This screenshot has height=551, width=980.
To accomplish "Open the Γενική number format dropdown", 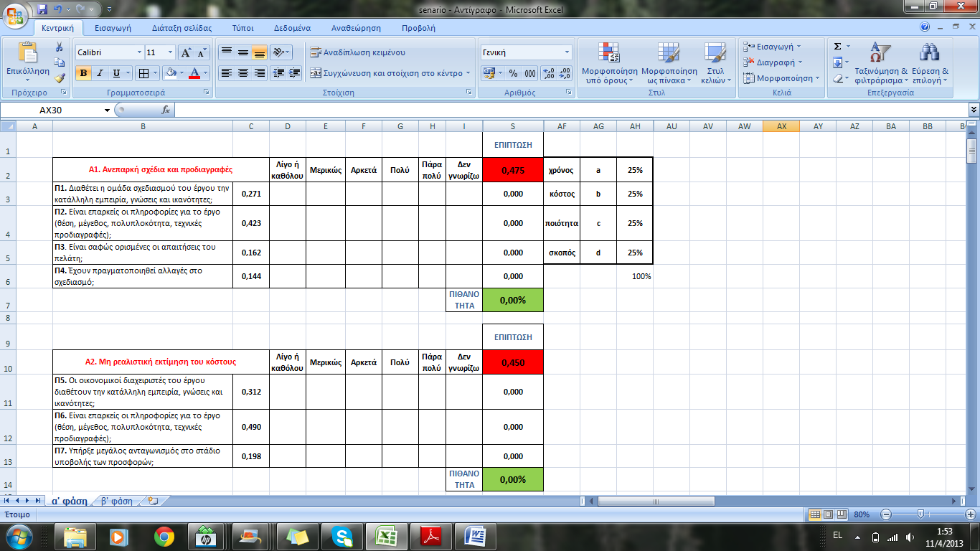I will 567,52.
